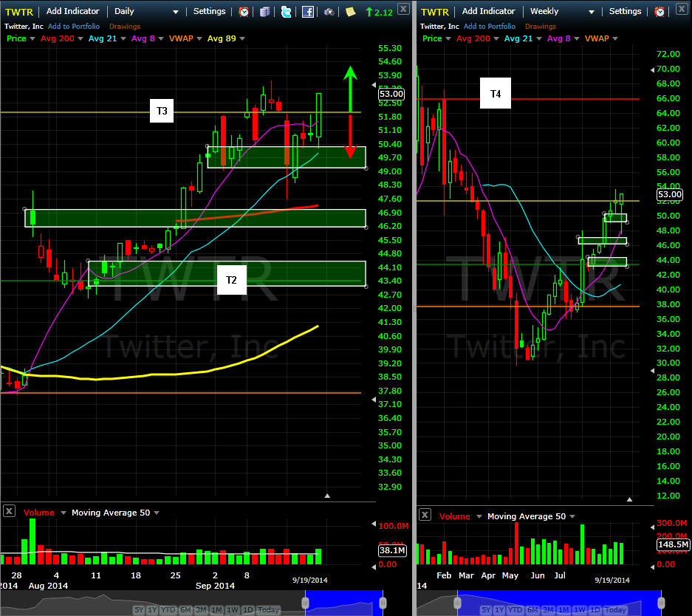Image resolution: width=692 pixels, height=616 pixels.
Task: Select the 1Y range on the Weekly chart
Action: (499, 610)
